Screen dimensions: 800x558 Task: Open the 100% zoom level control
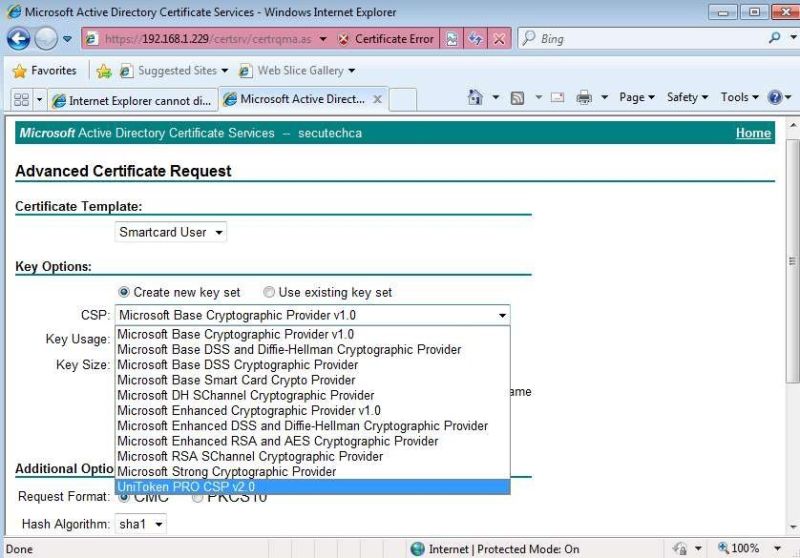click(739, 548)
